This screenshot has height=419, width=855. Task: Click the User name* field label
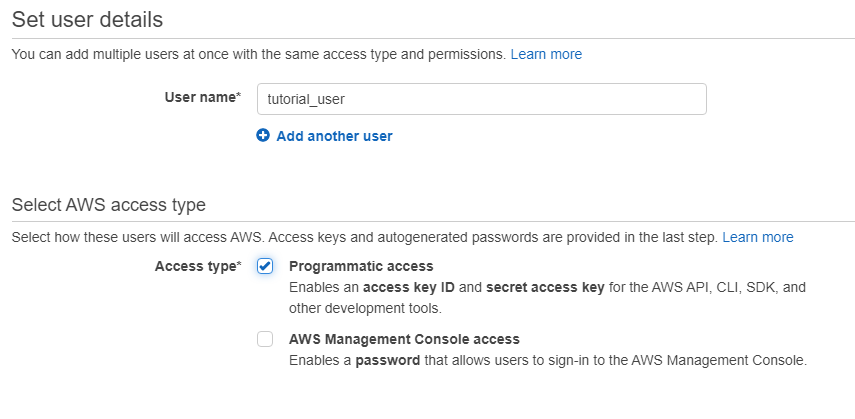coord(203,98)
